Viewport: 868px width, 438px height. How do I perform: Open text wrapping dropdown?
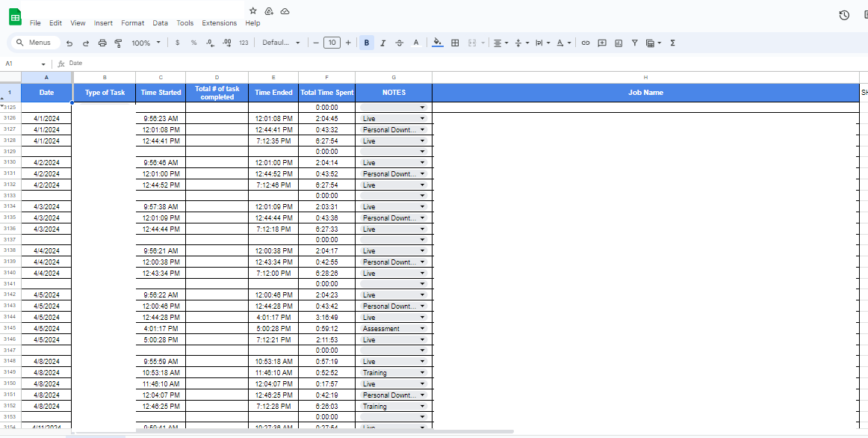(542, 43)
